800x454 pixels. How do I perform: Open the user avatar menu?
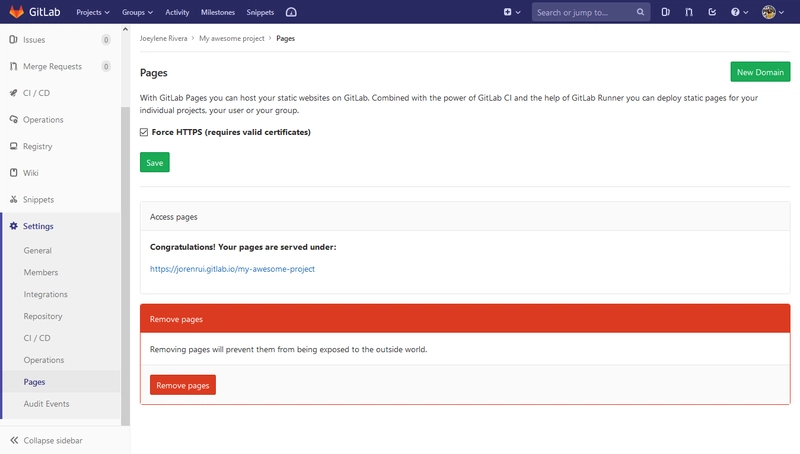pos(772,12)
